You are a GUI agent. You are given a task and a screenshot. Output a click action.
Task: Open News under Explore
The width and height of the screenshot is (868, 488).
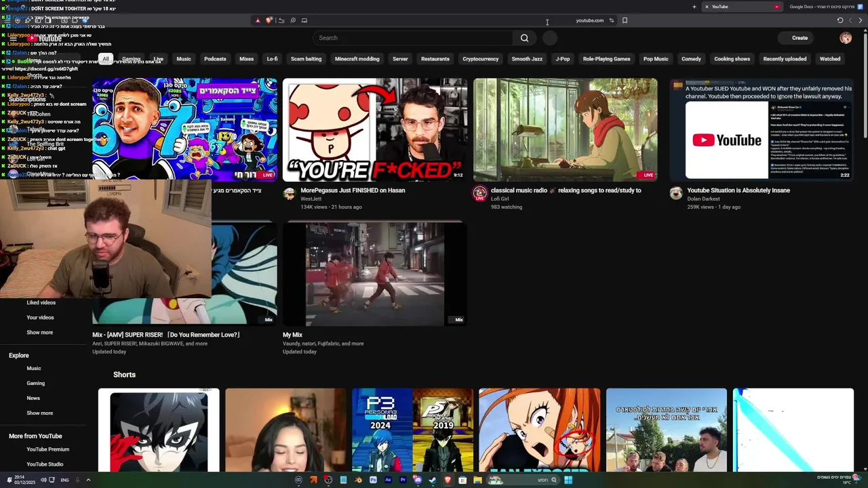point(33,398)
